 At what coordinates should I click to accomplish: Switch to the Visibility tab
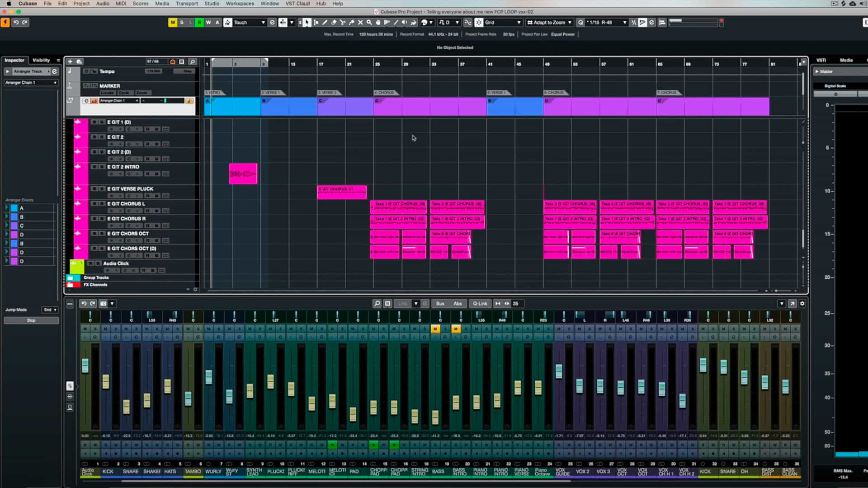[x=41, y=60]
